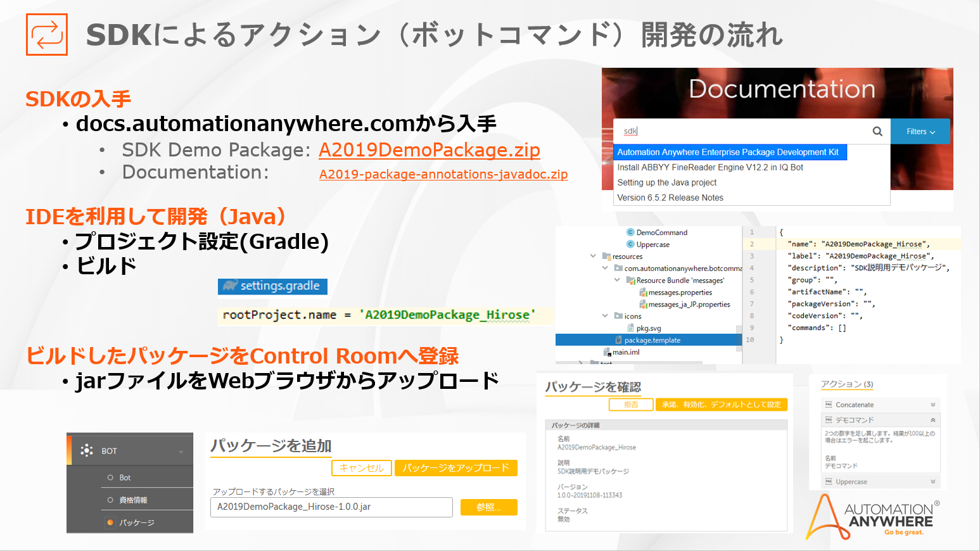Choose 'Install ABBYY FineReader Engine V12.2' suggestion
This screenshot has height=551, width=980.
pos(710,167)
